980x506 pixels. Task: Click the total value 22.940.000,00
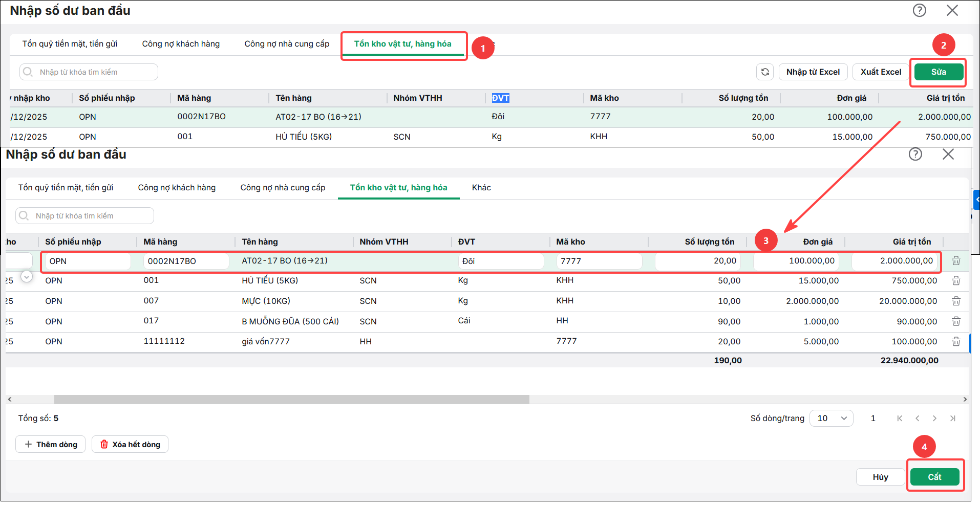click(909, 361)
